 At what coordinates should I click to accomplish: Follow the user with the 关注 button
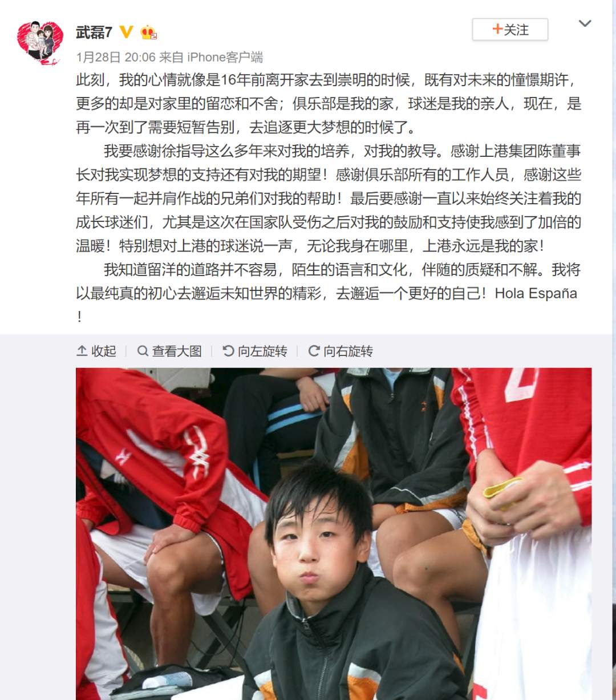point(510,30)
